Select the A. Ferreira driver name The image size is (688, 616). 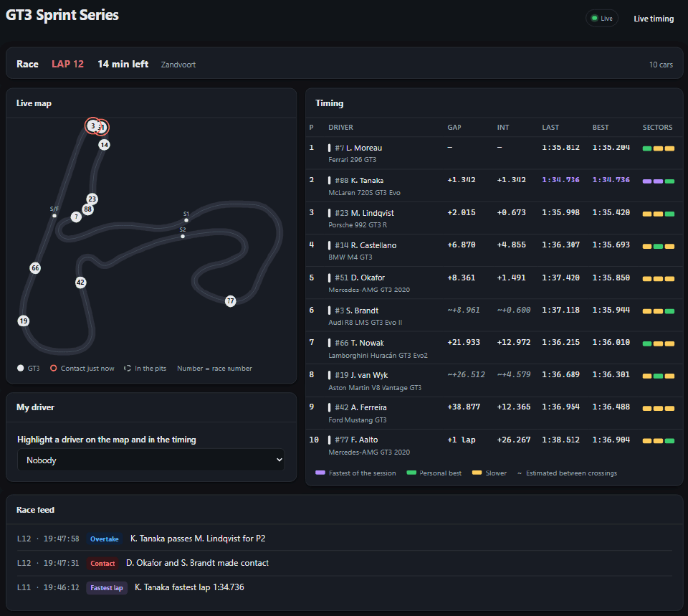tap(368, 407)
